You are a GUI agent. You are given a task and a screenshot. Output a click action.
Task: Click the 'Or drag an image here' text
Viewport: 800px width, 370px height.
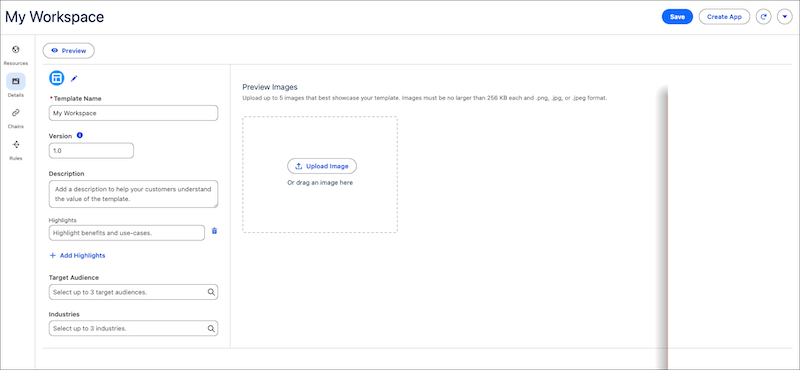pos(320,182)
